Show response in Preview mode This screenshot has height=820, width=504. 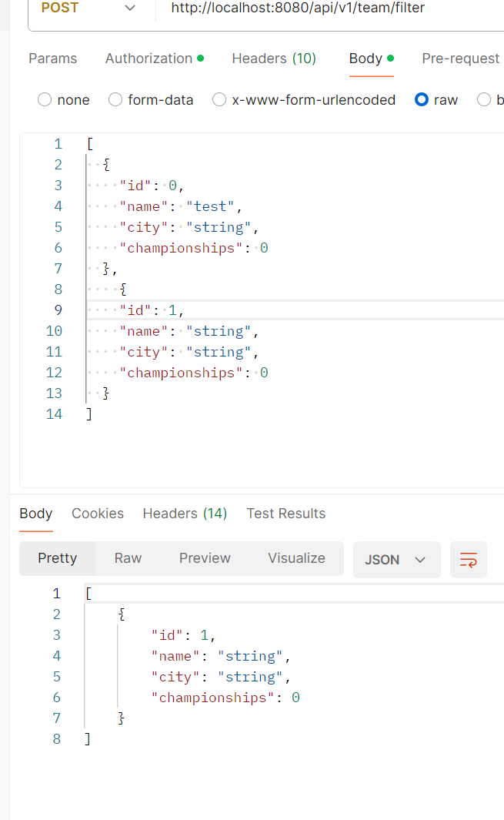(205, 558)
